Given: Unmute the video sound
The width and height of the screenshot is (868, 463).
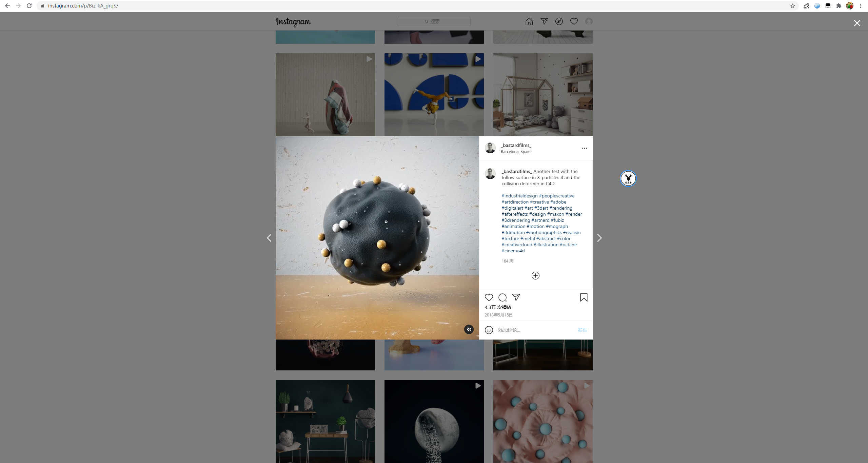Looking at the screenshot, I should [x=469, y=329].
